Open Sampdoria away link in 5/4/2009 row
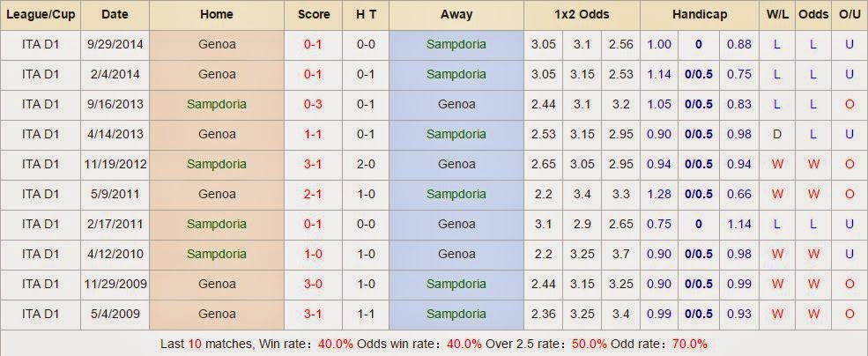The height and width of the screenshot is (356, 868). click(x=456, y=314)
